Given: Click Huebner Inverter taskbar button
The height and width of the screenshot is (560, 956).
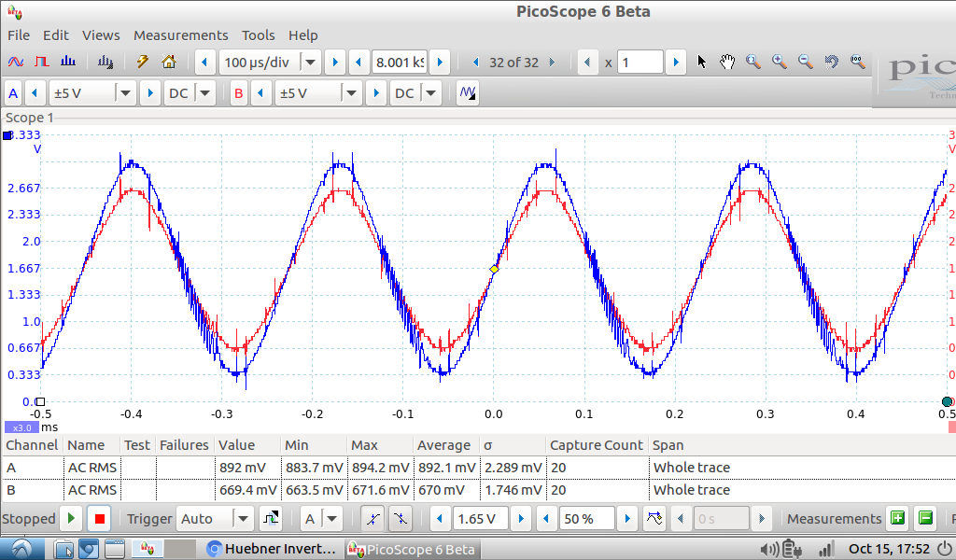Looking at the screenshot, I should [x=271, y=549].
